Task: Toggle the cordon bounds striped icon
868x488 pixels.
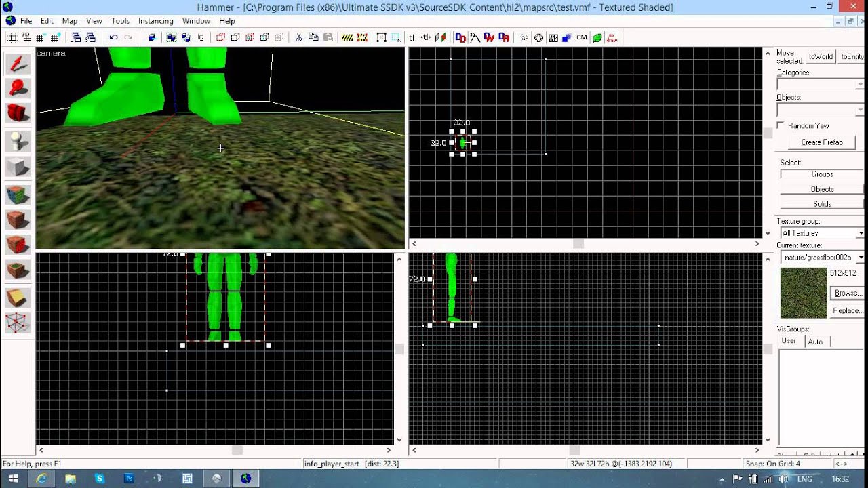Action: tap(347, 37)
